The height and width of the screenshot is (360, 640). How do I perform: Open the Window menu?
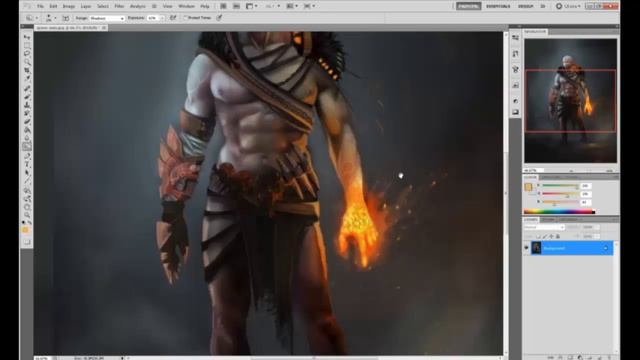(x=186, y=6)
